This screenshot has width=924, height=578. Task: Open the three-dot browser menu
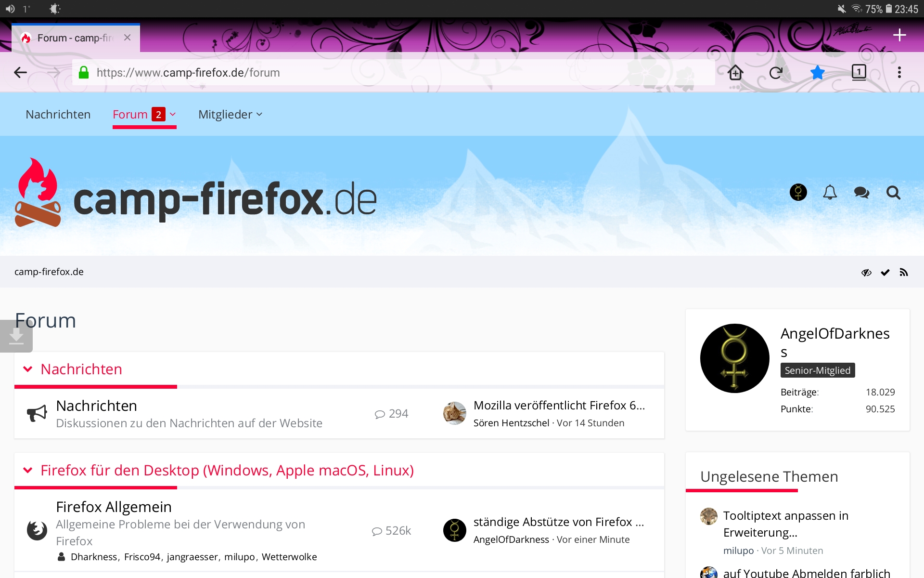899,73
